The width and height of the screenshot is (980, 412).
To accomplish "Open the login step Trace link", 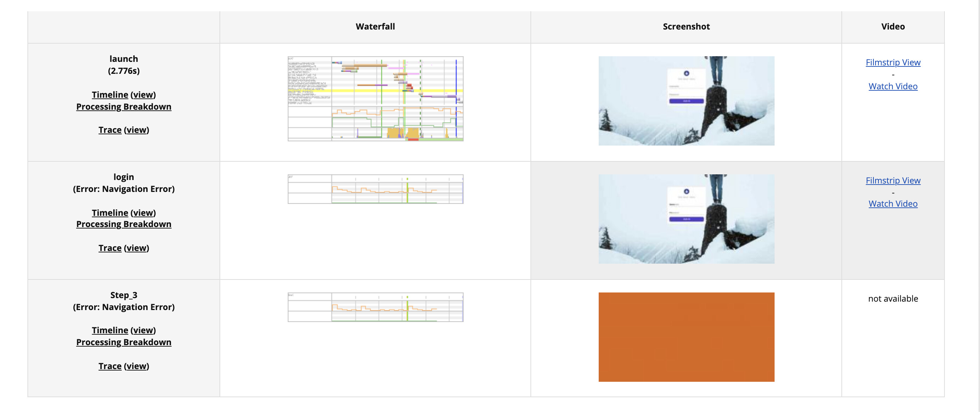I will (109, 248).
